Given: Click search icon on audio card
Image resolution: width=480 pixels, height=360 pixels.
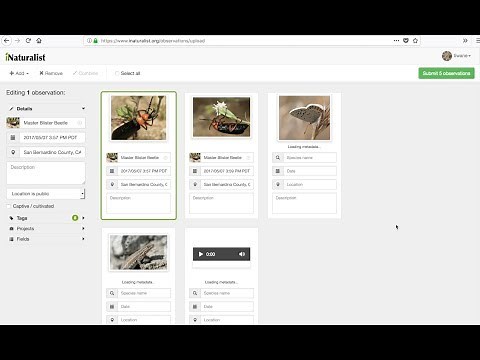Looking at the screenshot, I should [x=195, y=293].
